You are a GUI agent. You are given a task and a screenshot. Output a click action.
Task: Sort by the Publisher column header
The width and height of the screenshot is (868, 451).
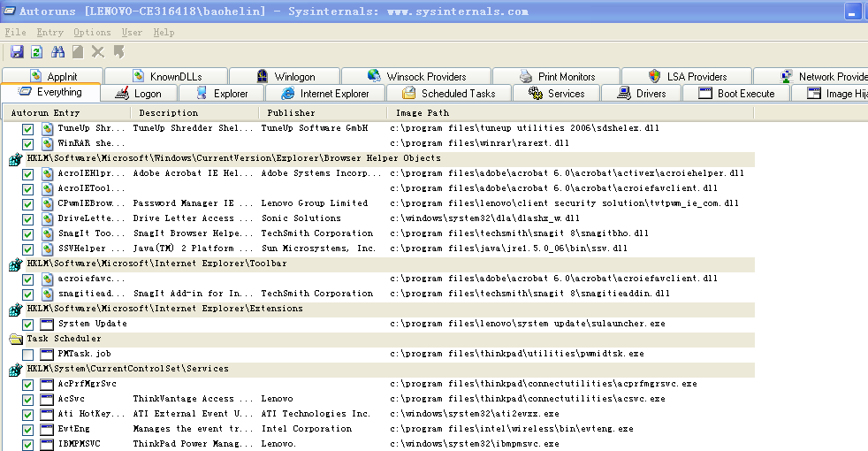pos(291,113)
